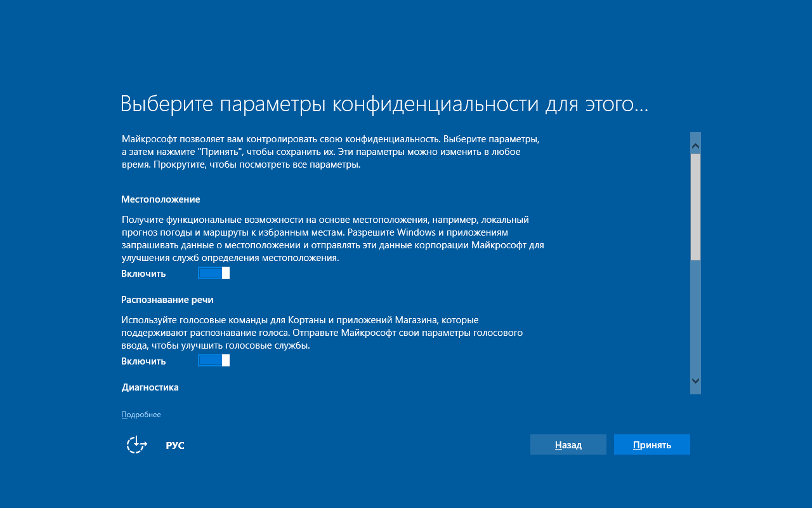The width and height of the screenshot is (812, 508).
Task: Click the scrollbar track below the thumb
Action: tap(695, 317)
